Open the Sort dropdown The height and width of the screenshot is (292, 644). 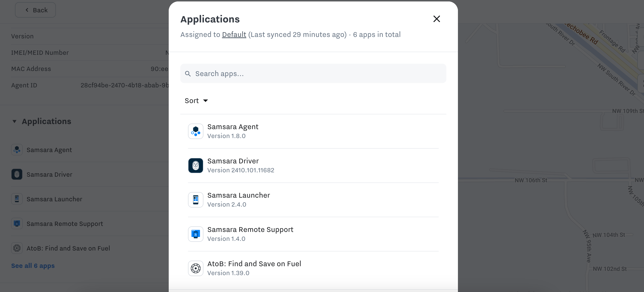pos(196,100)
